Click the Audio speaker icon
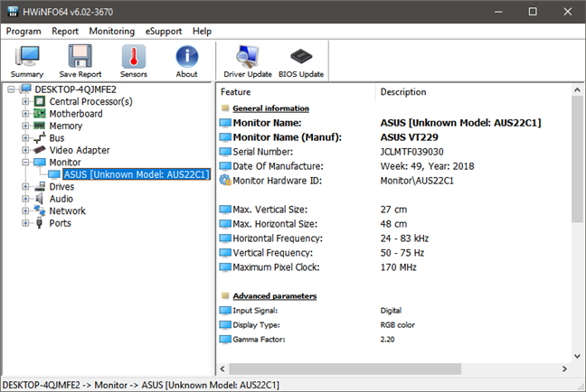 39,199
